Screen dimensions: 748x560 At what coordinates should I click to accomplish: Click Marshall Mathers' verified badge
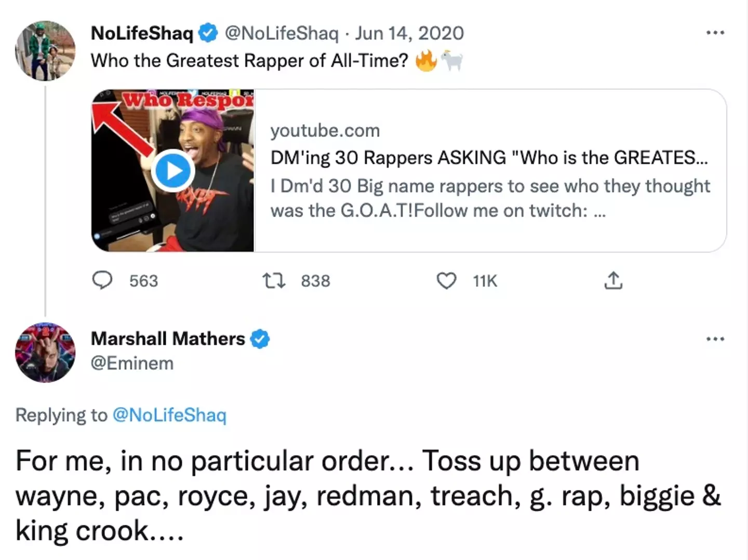(260, 339)
